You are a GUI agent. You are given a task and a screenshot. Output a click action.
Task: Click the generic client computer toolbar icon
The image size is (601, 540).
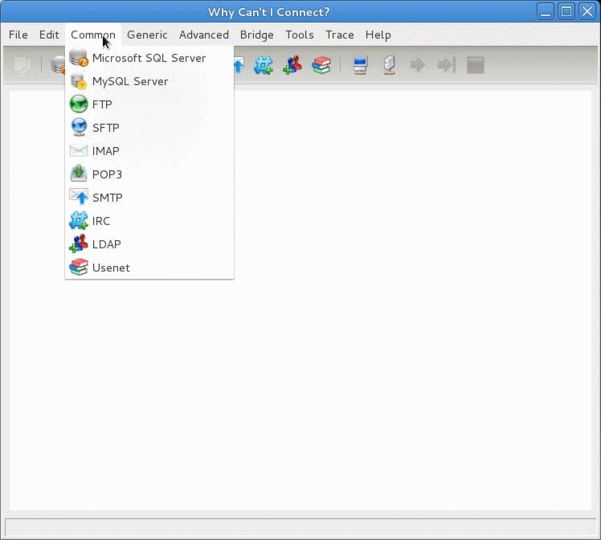coord(360,65)
